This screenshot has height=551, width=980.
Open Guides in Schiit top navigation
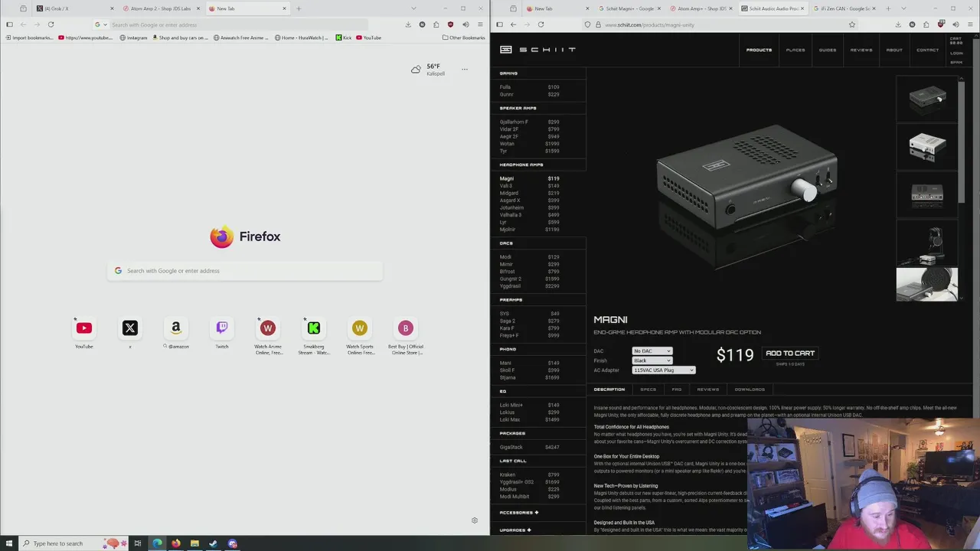(828, 50)
